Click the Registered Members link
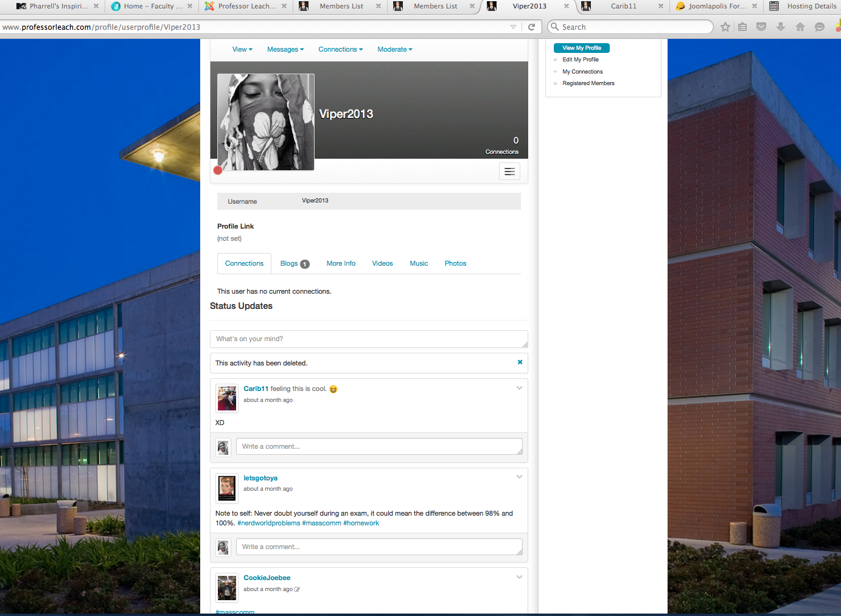This screenshot has height=616, width=841. point(588,83)
